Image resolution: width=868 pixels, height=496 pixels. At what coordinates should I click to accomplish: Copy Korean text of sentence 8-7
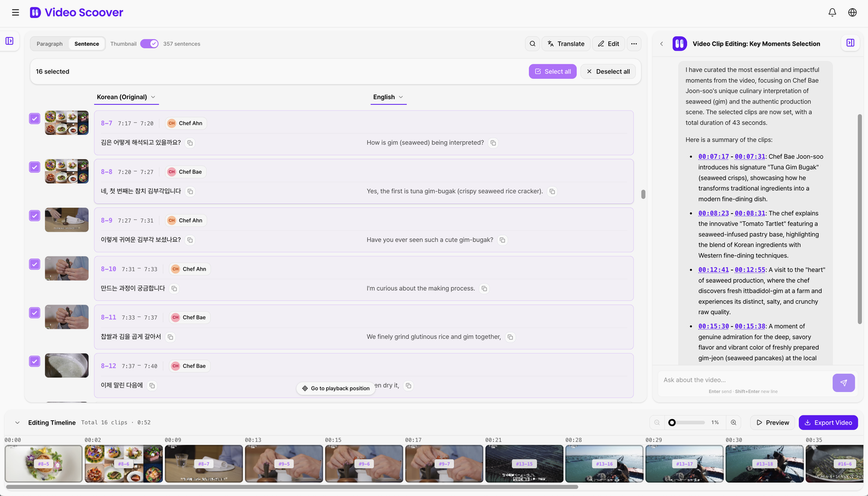click(190, 142)
